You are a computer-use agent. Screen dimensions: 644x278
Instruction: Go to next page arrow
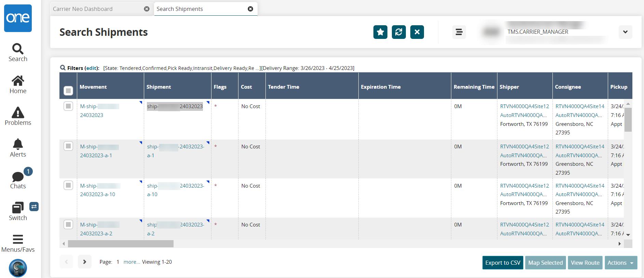[x=84, y=262]
